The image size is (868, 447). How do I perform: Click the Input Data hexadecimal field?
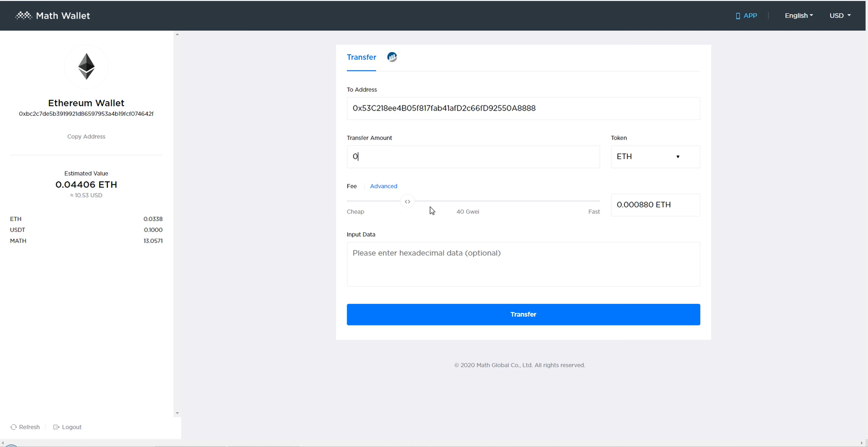pos(523,264)
